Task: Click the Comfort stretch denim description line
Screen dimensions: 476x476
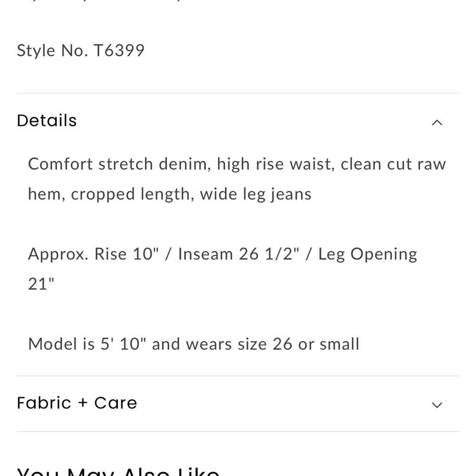Action: 237,164
